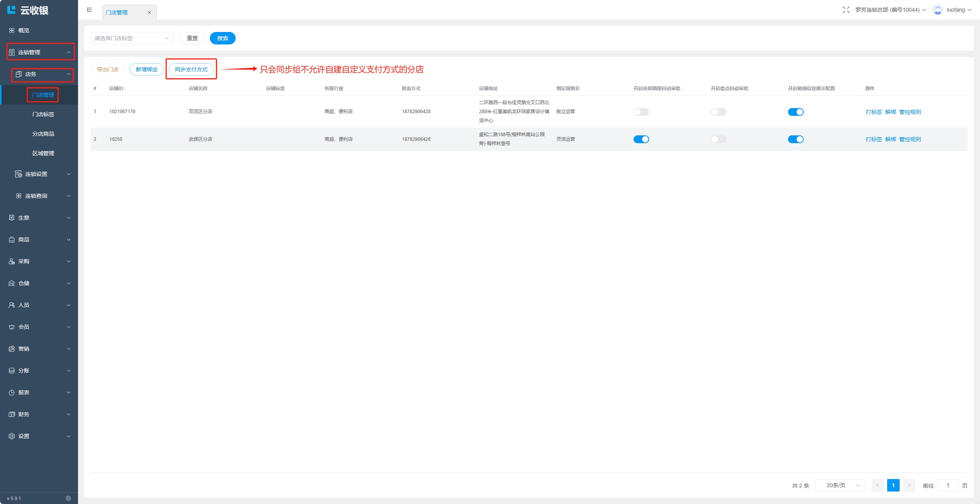
Task: Click the 概览 overview icon in sidebar
Action: click(12, 30)
